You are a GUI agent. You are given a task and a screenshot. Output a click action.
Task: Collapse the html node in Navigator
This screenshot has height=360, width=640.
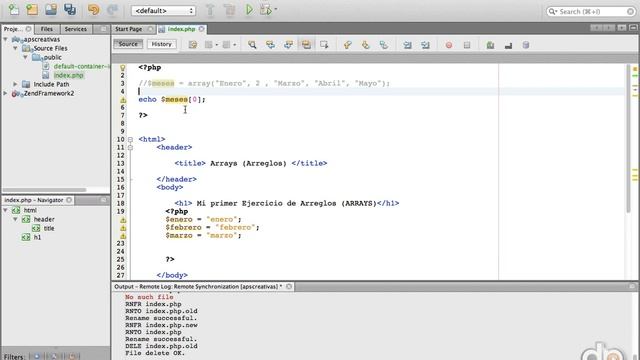click(x=6, y=211)
